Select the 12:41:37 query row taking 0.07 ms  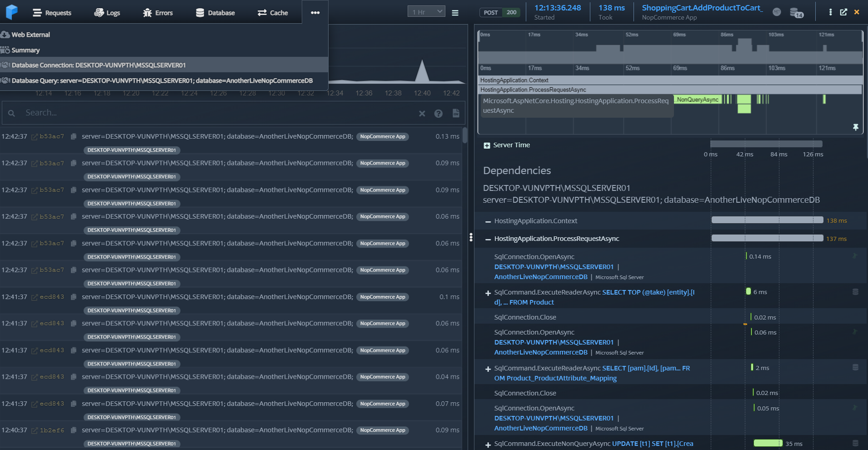click(x=231, y=408)
